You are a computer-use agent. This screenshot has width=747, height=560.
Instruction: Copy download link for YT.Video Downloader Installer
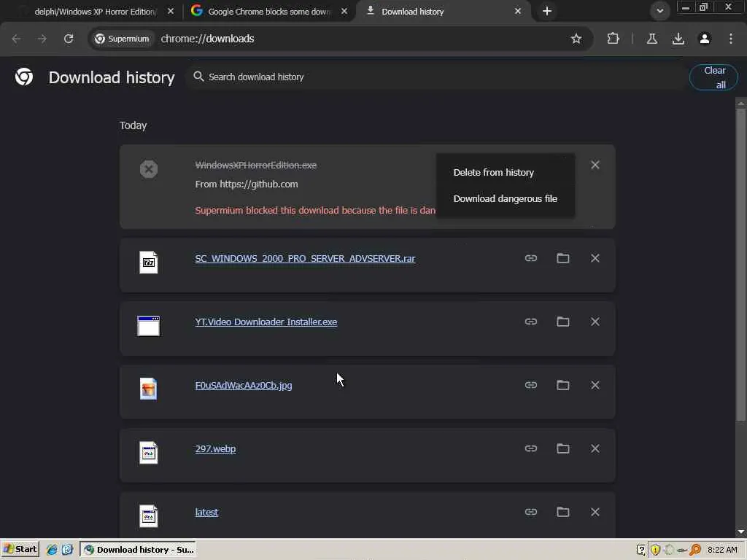(x=531, y=322)
